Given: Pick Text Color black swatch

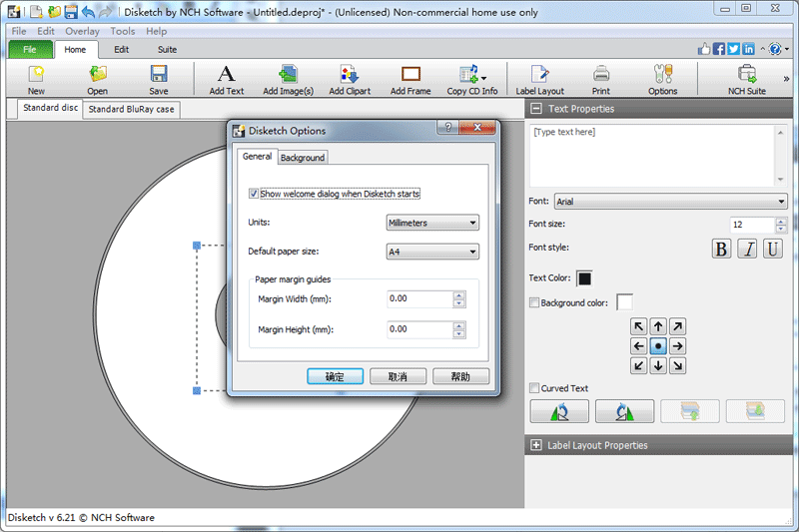Looking at the screenshot, I should [x=584, y=277].
